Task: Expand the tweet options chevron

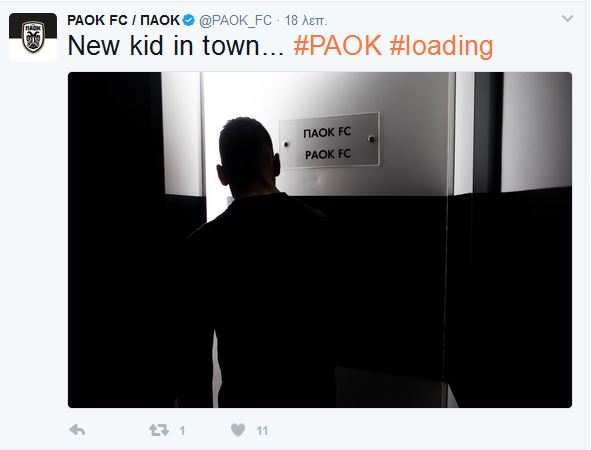Action: [567, 18]
